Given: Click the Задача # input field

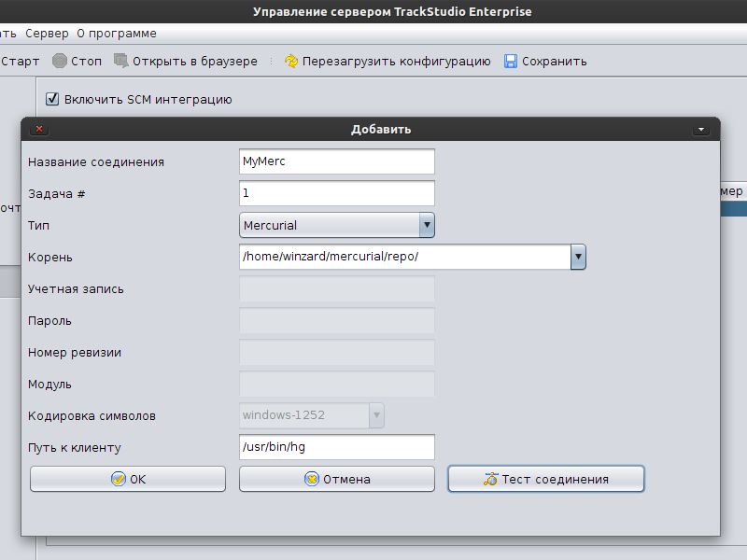Looking at the screenshot, I should (337, 193).
